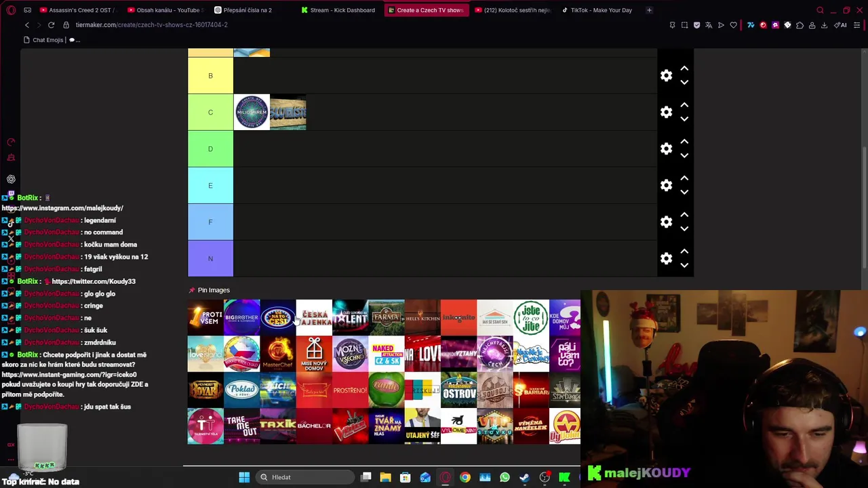
Task: Pick the MasterChef show image
Action: 278,354
